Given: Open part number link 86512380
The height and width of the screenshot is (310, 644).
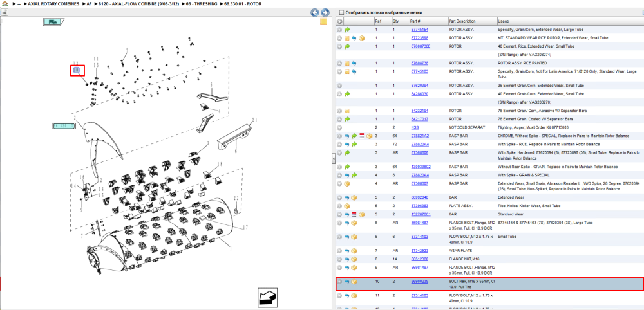Looking at the screenshot, I should click(x=419, y=259).
